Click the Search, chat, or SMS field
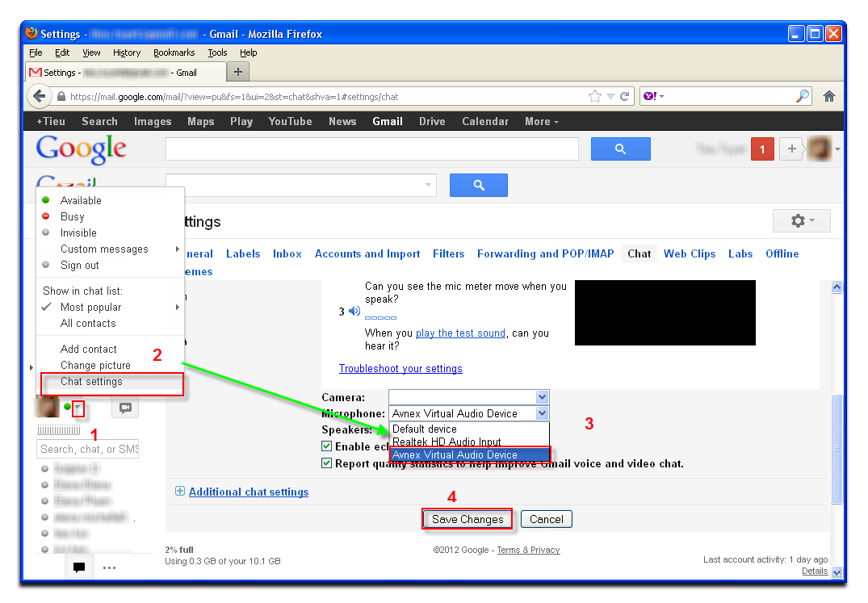The height and width of the screenshot is (603, 868). [88, 449]
